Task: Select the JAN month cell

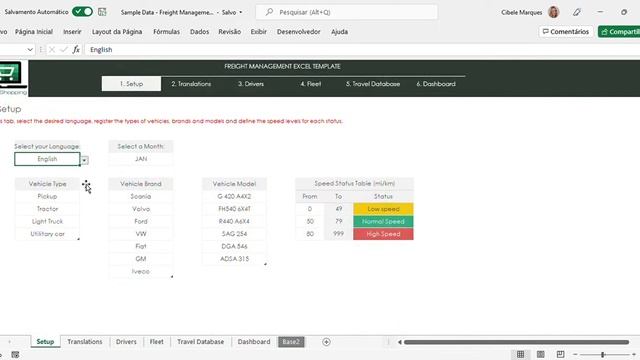Action: point(141,159)
